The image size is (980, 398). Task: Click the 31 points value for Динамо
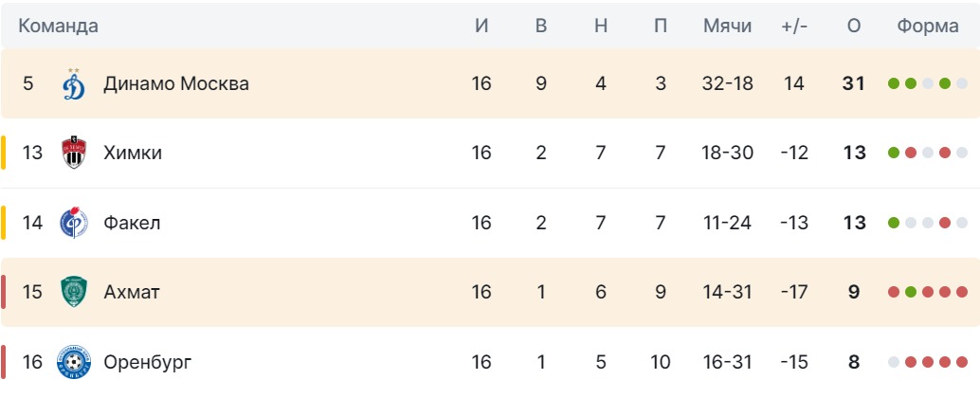click(x=854, y=83)
